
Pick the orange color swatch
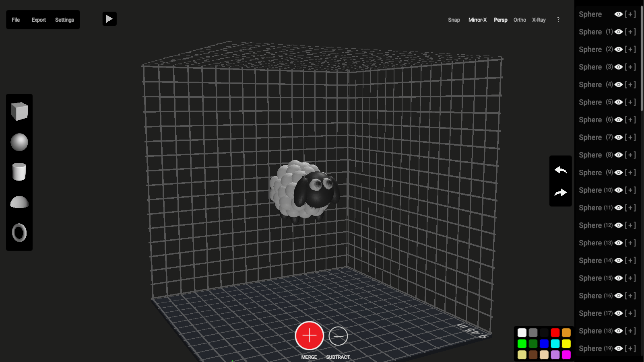[566, 333]
